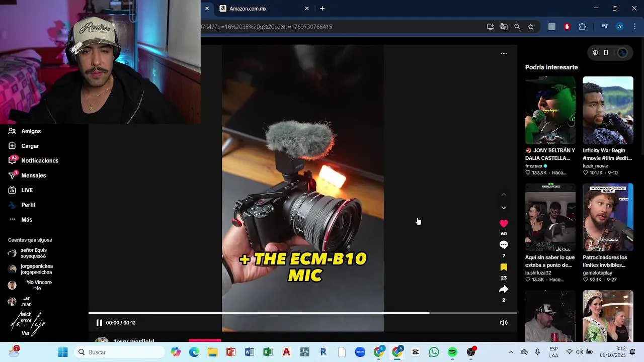Bookmark page with the star icon
This screenshot has width=644, height=362.
(531, 27)
